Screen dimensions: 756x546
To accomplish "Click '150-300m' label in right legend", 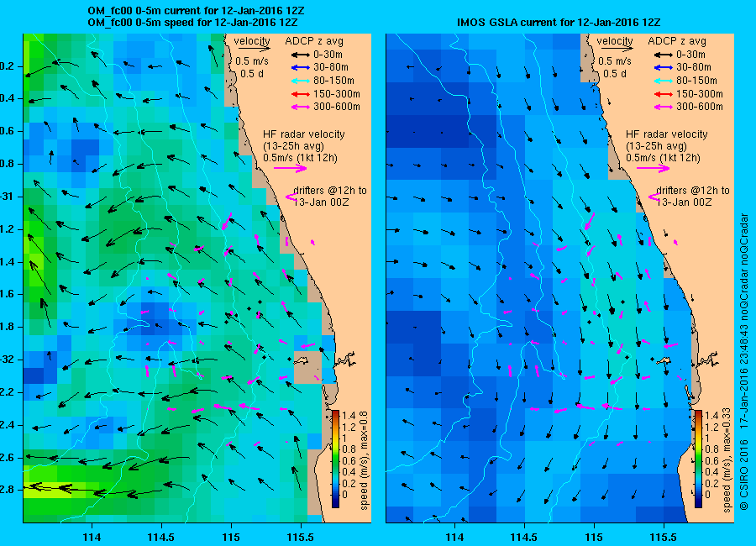I will pos(700,94).
